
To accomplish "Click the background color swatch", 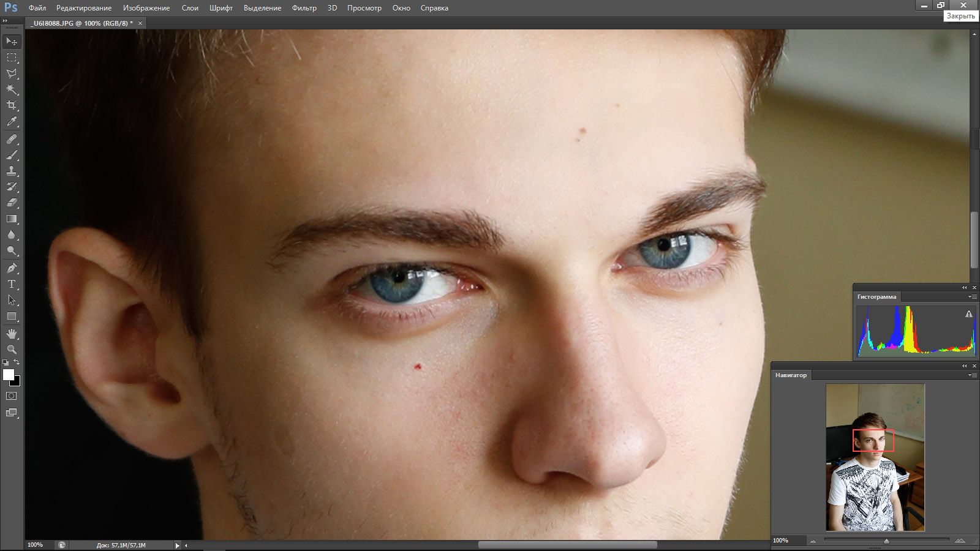I will point(17,382).
